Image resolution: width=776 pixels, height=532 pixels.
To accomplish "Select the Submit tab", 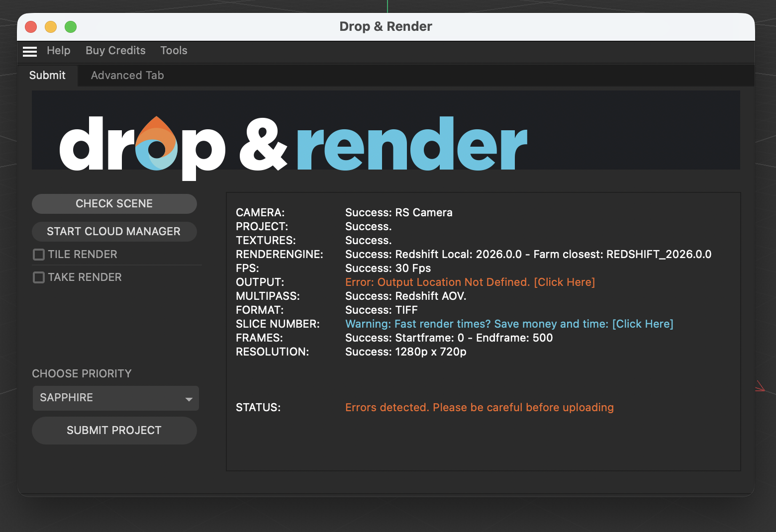I will point(47,75).
